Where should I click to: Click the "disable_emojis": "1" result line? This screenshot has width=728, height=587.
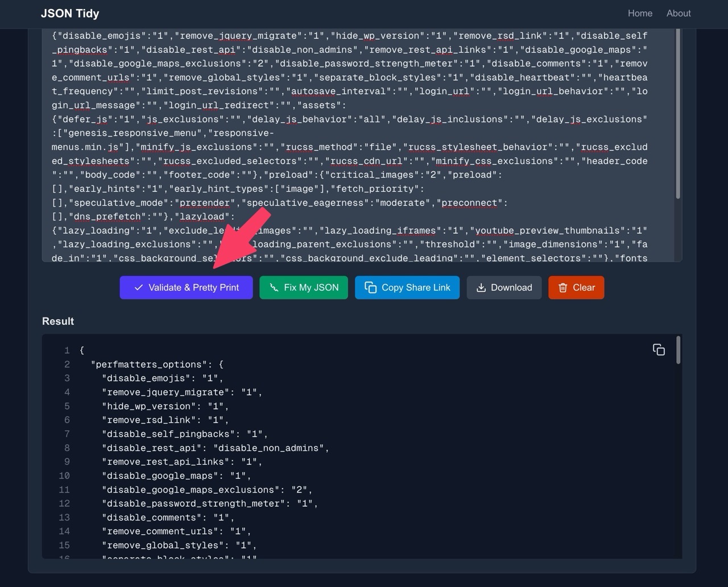(163, 378)
